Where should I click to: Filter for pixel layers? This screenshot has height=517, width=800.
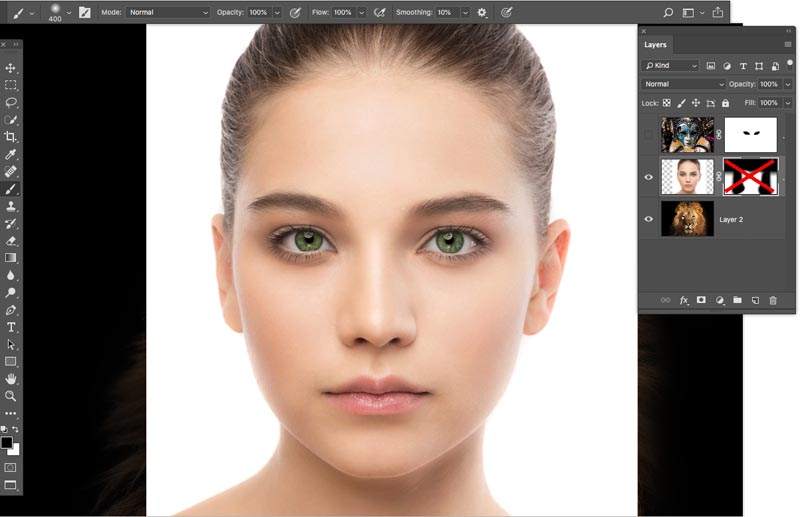click(711, 66)
